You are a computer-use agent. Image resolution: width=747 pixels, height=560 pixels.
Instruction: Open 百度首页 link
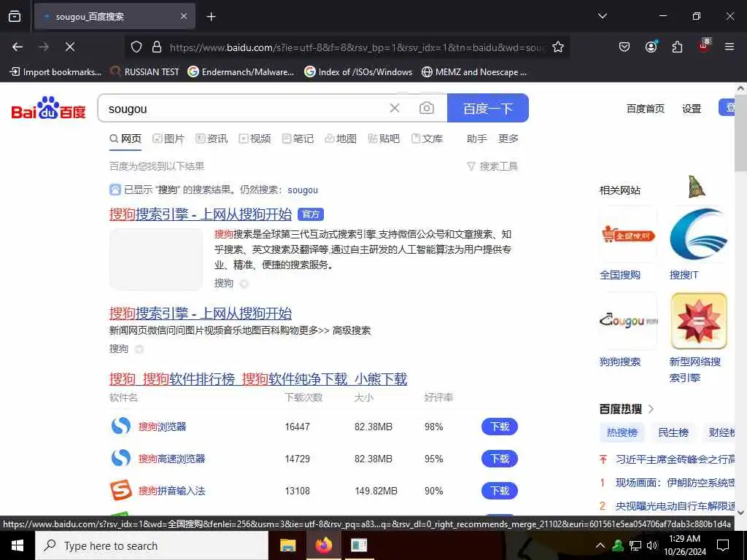pyautogui.click(x=645, y=109)
